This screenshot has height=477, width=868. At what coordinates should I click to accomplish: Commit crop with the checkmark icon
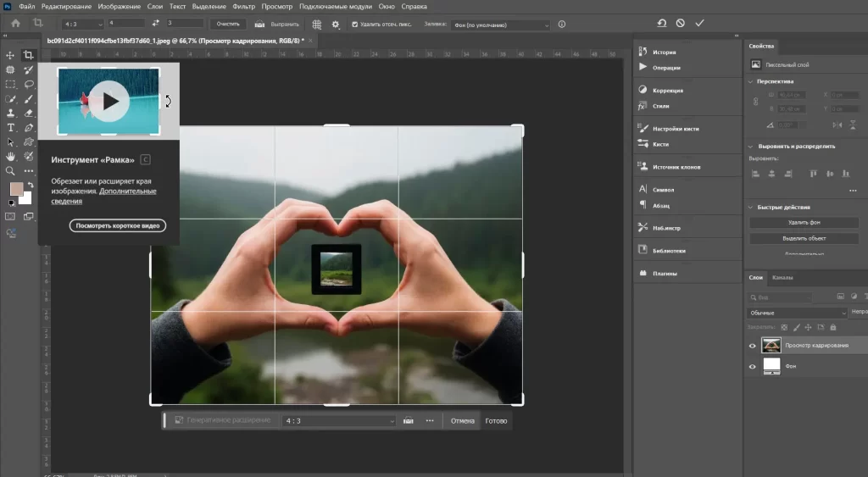[x=699, y=23]
